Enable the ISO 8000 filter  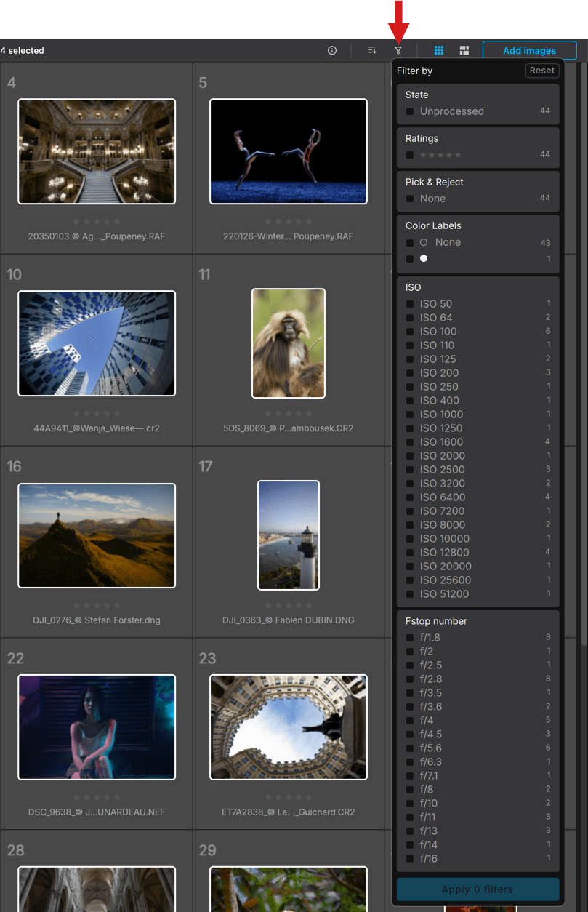click(x=410, y=525)
